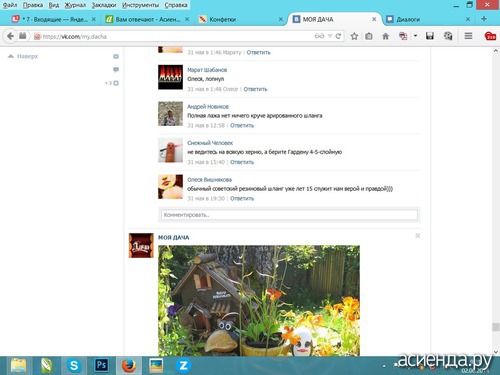Click Ответить under Андрей Новиков's comment

242,125
